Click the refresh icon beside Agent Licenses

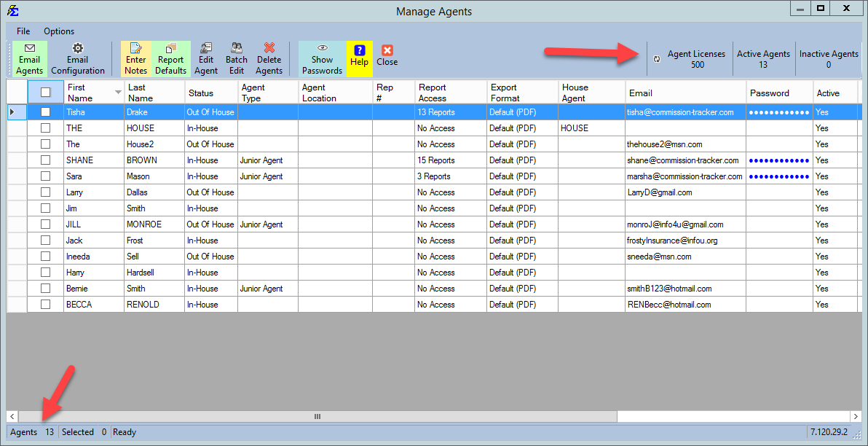pyautogui.click(x=657, y=59)
